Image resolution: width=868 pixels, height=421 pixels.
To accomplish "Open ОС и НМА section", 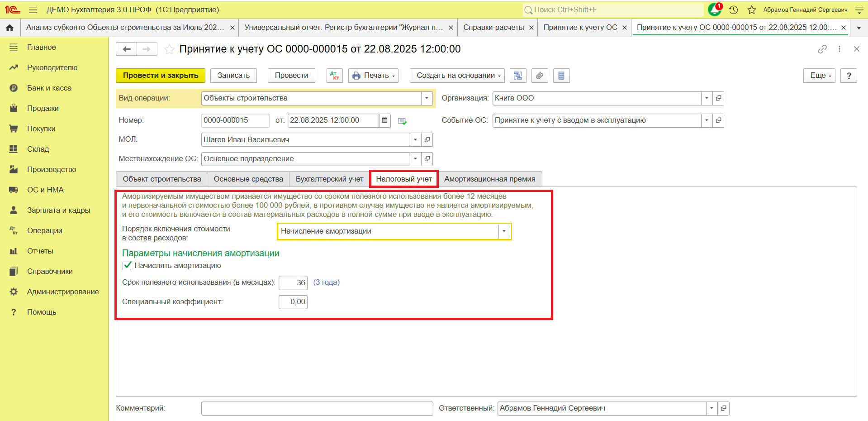I will point(45,190).
